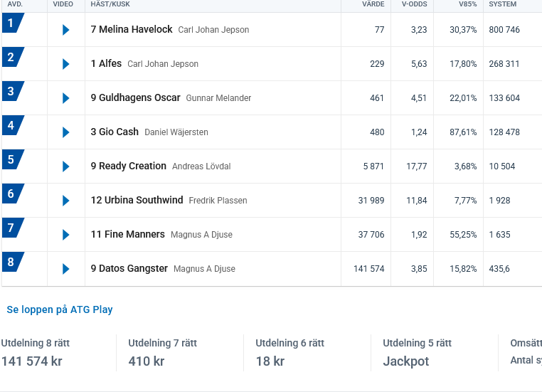Play video for 11 Fine Manners
Image resolution: width=542 pixels, height=392 pixels.
point(66,235)
